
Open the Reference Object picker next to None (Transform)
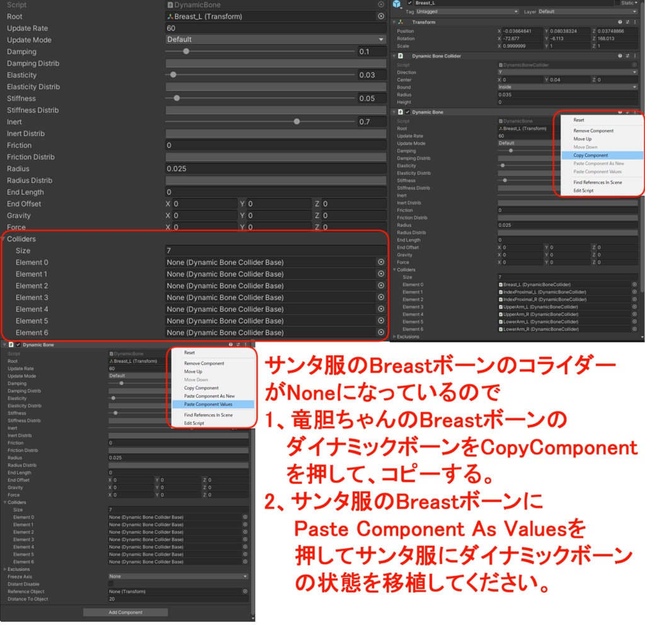tap(245, 591)
